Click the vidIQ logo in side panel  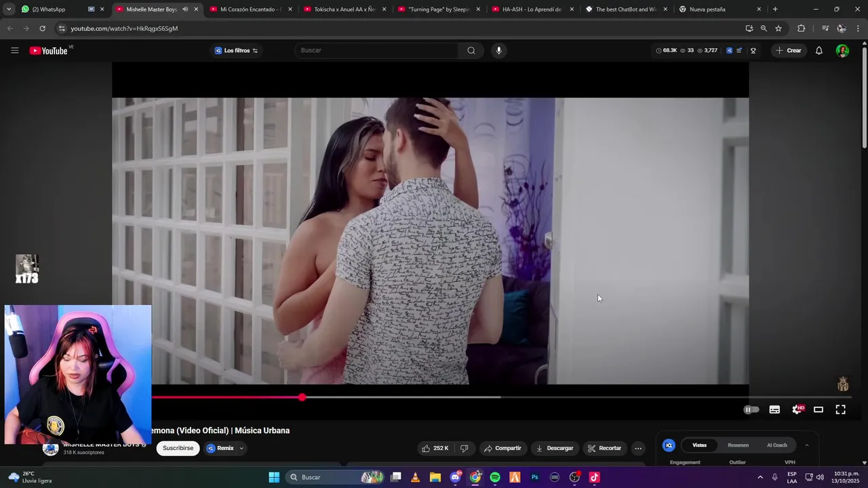click(669, 445)
